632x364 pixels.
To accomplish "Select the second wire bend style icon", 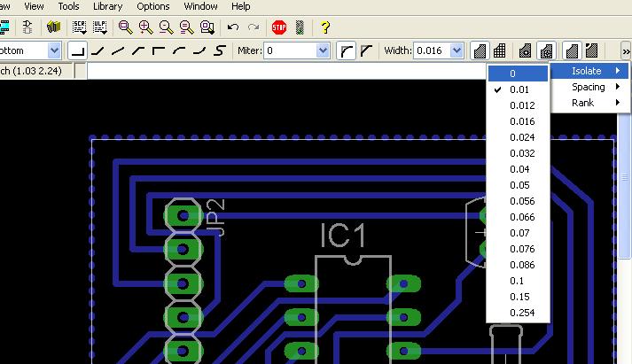I will [x=98, y=50].
